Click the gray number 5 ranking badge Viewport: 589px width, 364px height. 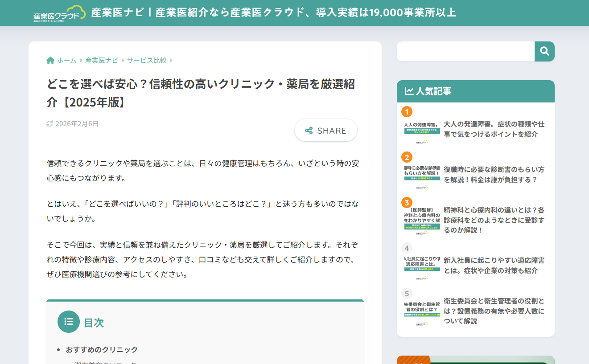(x=406, y=294)
